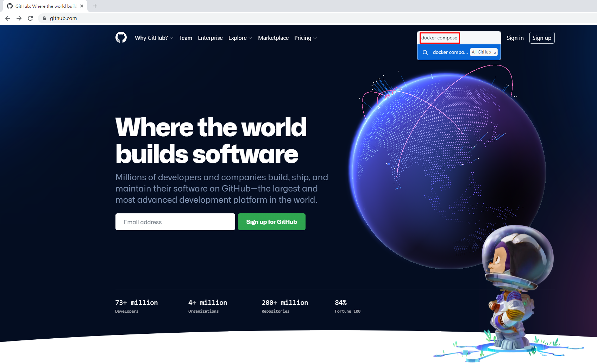Click the browser forward arrow

[x=19, y=18]
